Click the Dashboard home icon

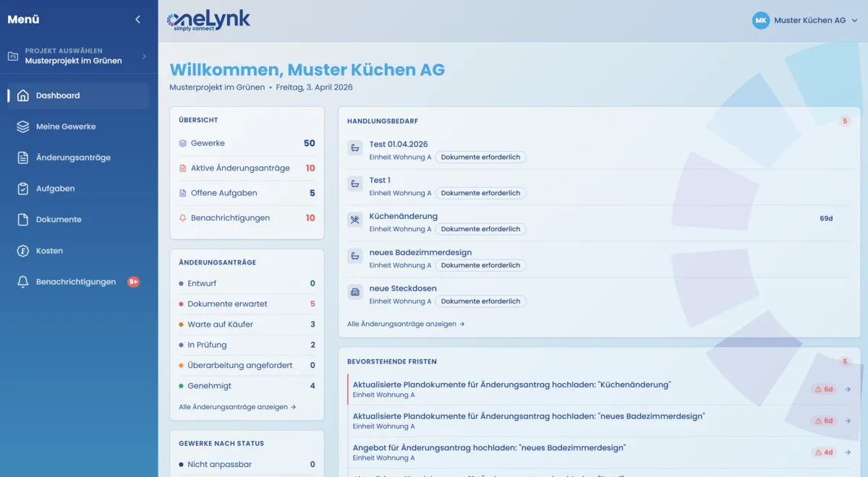(23, 95)
